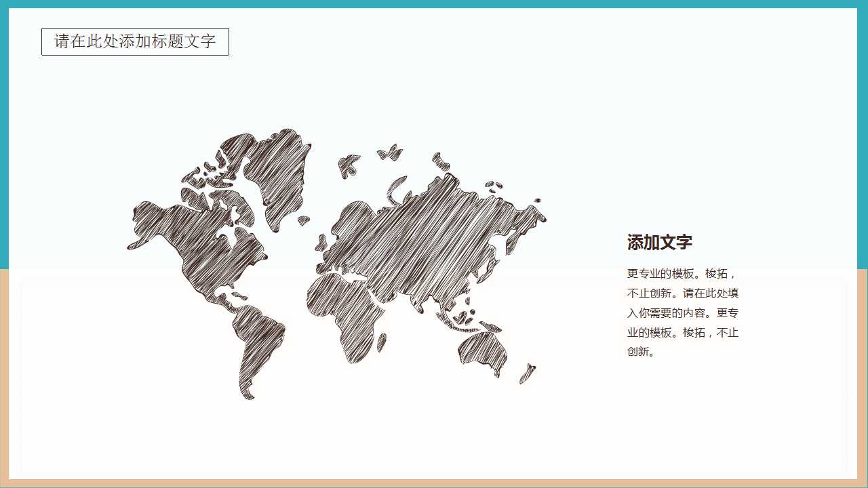Select Australia on the sketched map
This screenshot has height=488, width=868.
click(x=483, y=350)
